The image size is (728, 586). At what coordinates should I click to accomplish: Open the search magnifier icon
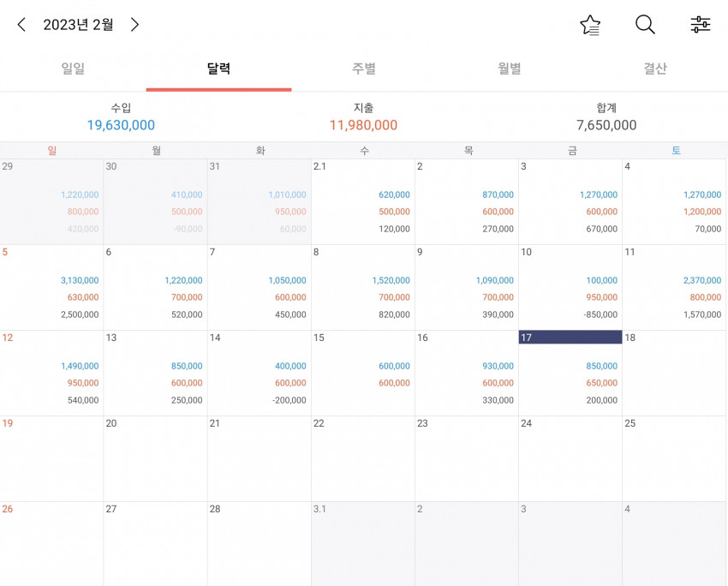tap(645, 25)
